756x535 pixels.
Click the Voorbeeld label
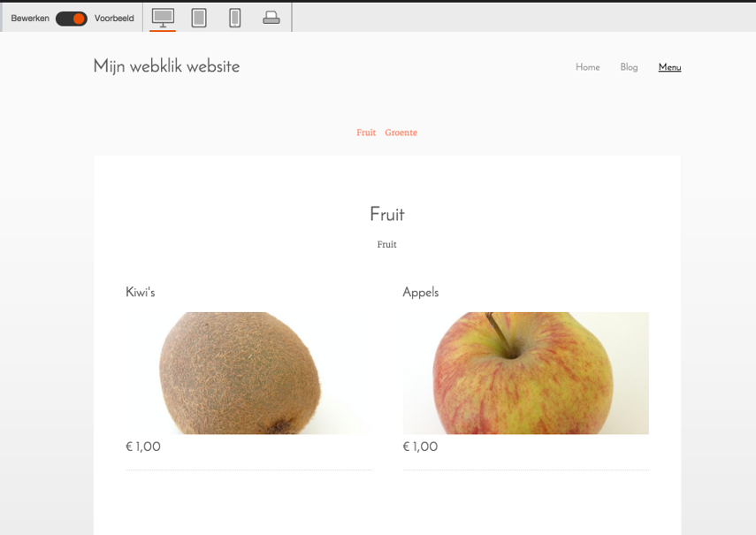[114, 19]
